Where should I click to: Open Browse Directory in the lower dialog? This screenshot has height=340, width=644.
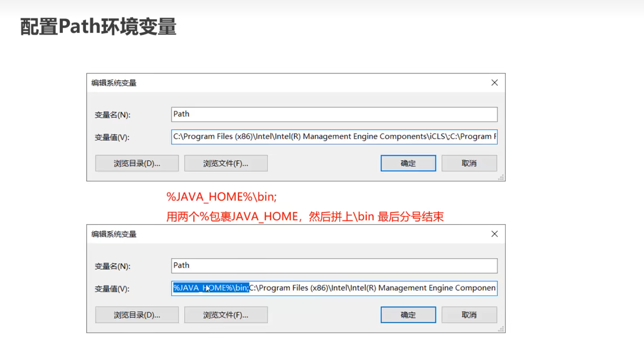click(x=137, y=315)
